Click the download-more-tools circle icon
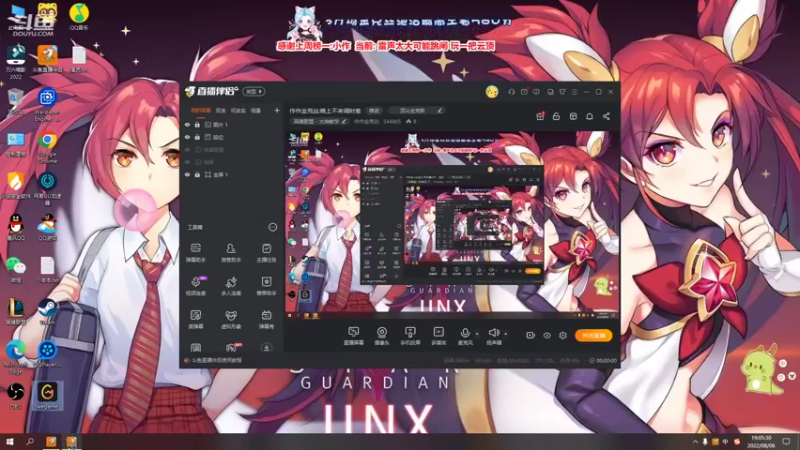 point(266,348)
